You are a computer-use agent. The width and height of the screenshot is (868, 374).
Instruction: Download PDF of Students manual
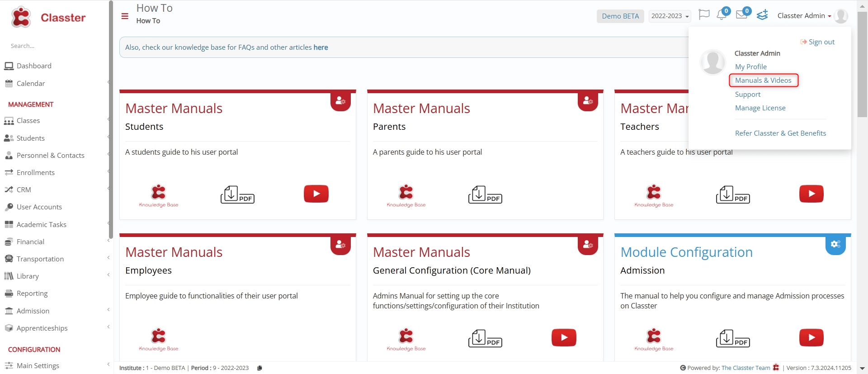(237, 194)
